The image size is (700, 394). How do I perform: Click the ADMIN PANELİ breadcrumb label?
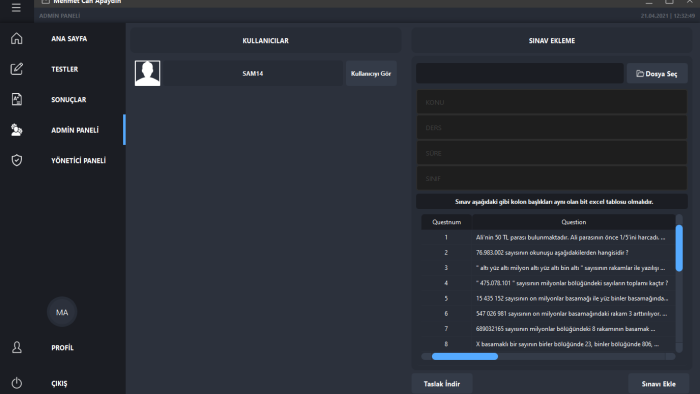[59, 16]
